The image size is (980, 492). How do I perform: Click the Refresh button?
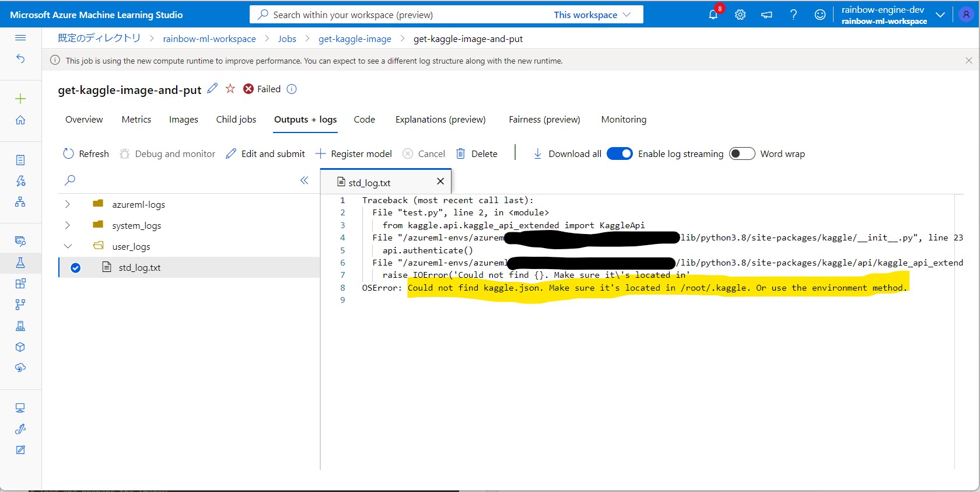pyautogui.click(x=86, y=153)
